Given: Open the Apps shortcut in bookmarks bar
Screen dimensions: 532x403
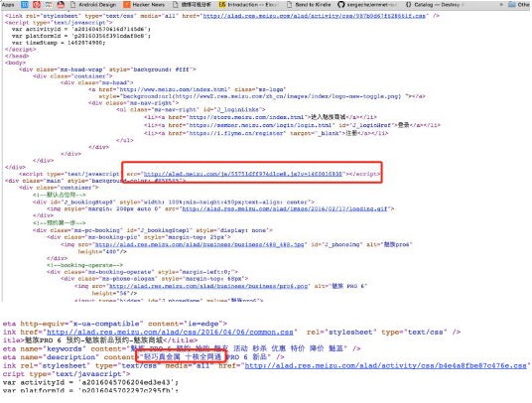Looking at the screenshot, I should pyautogui.click(x=8, y=5).
